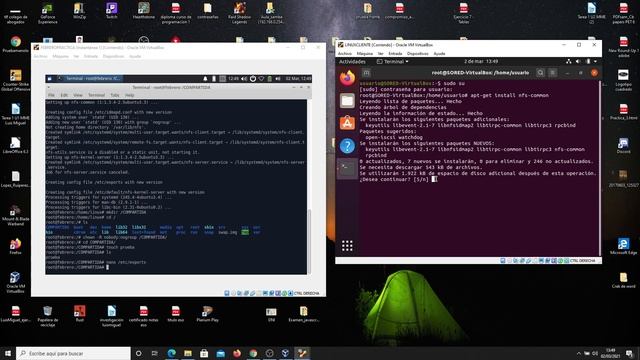Select the Terminal task button in the FEBRERO guest panel

89,78
